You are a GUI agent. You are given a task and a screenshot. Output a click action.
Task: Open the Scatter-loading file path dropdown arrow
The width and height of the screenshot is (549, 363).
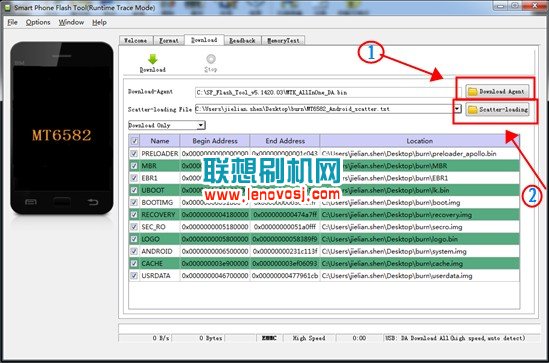coord(457,109)
